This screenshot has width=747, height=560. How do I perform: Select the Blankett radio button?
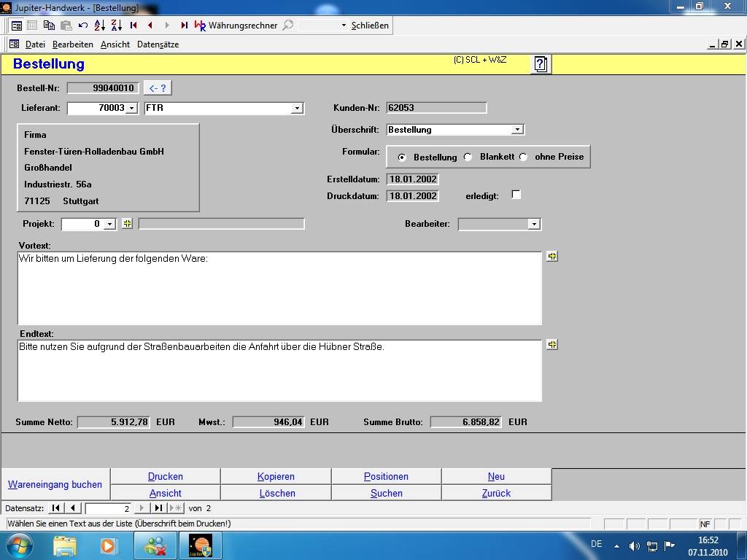point(468,157)
